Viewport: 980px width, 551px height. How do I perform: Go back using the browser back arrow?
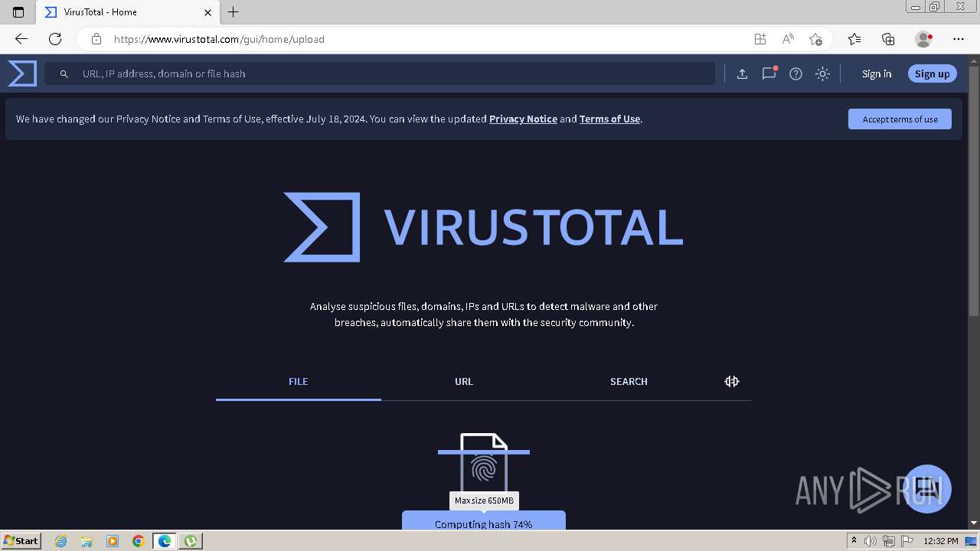point(21,39)
